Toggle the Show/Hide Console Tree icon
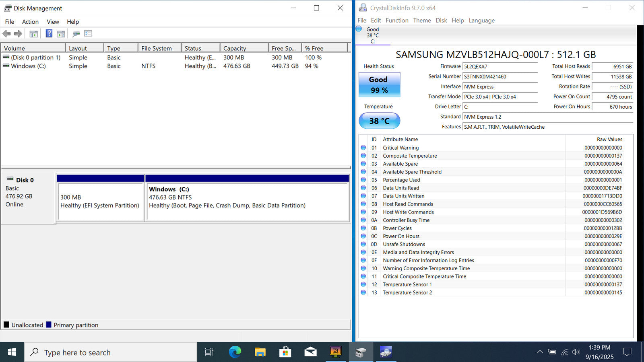The image size is (644, 362). pyautogui.click(x=34, y=34)
